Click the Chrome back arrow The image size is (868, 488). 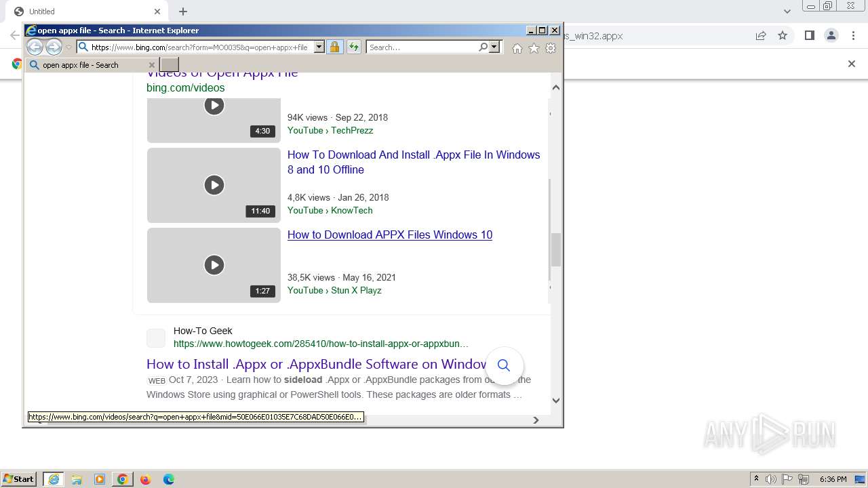(x=14, y=35)
